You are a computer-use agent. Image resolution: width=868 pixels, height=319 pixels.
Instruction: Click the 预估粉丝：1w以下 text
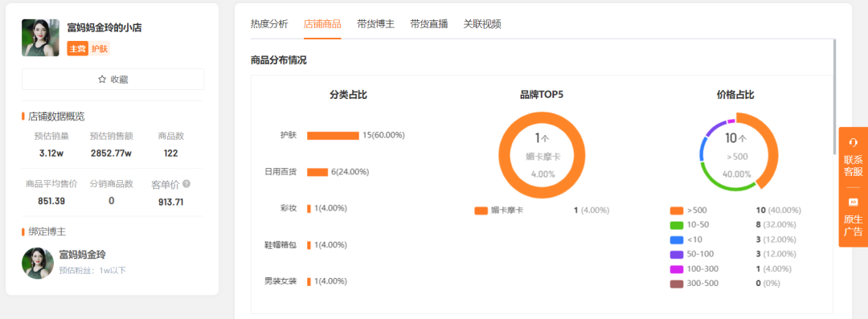click(x=93, y=270)
